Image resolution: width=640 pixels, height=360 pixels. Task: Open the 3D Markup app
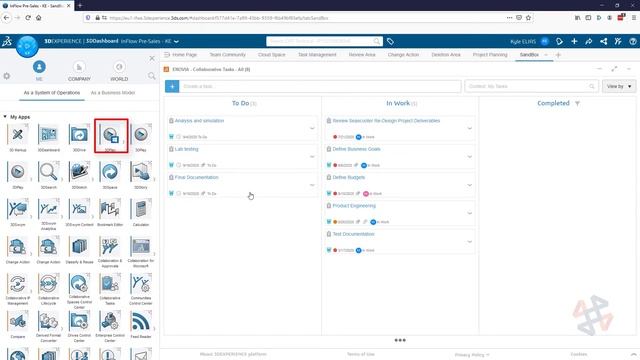(18, 134)
